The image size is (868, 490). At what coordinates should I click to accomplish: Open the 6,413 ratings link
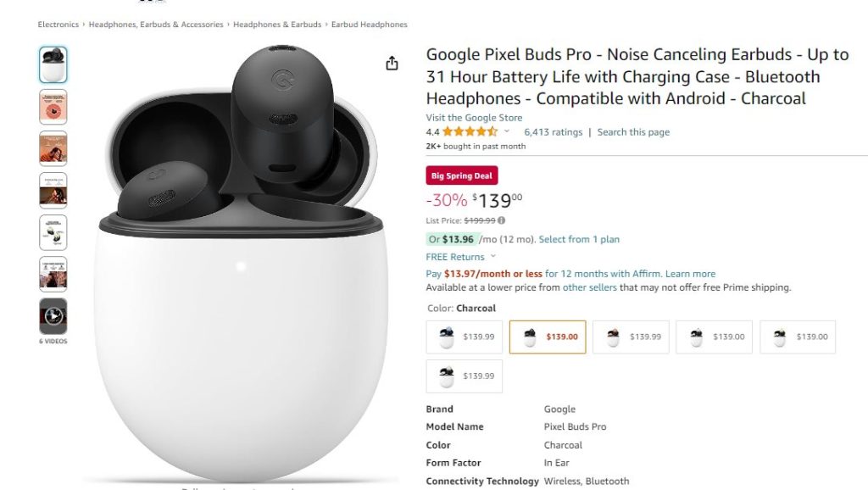553,132
